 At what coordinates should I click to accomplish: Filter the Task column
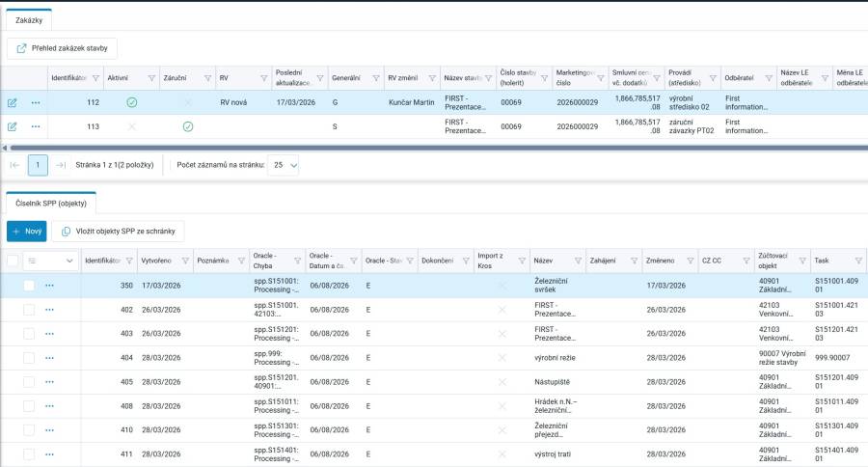858,261
